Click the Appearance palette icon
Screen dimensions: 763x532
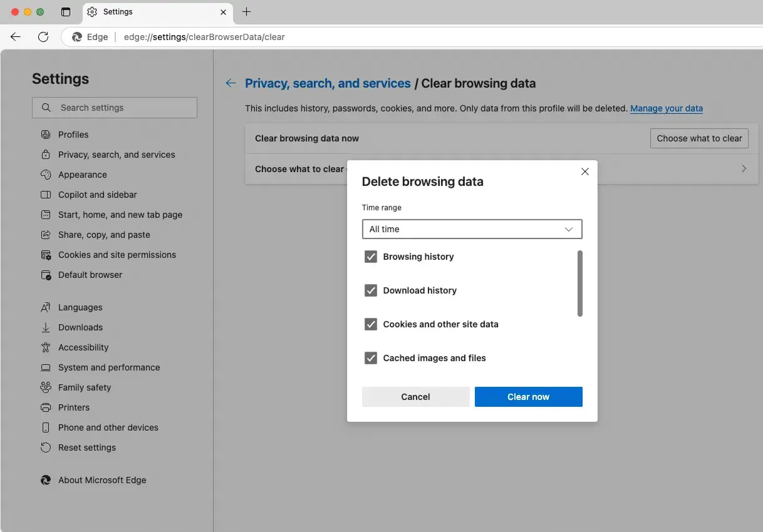coord(46,175)
